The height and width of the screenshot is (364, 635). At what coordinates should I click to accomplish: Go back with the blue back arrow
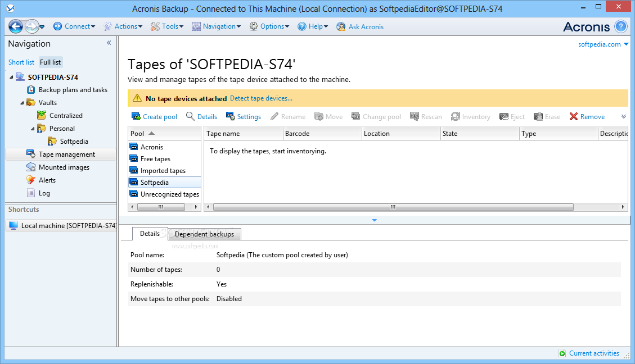coord(16,27)
